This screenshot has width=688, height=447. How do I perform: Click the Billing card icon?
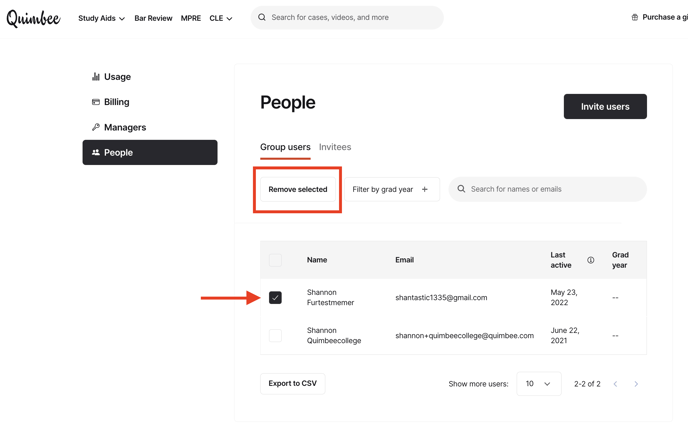96,102
